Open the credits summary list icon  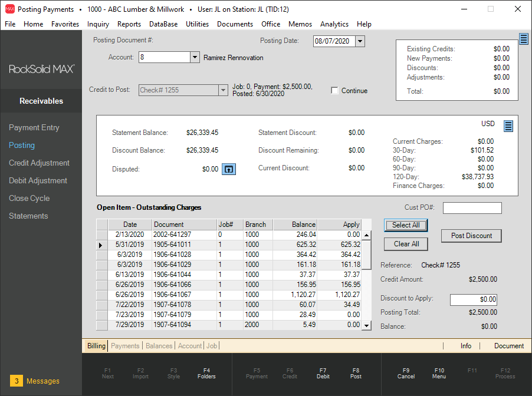(524, 39)
